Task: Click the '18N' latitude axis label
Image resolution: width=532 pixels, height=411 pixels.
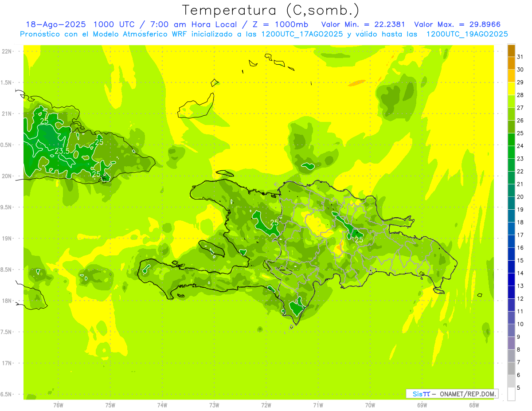Action: point(7,301)
